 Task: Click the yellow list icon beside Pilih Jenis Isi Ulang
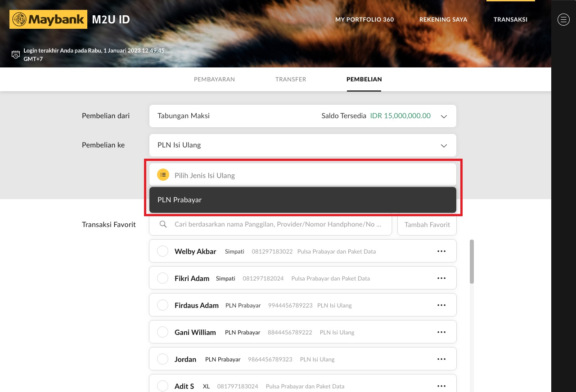pyautogui.click(x=163, y=174)
